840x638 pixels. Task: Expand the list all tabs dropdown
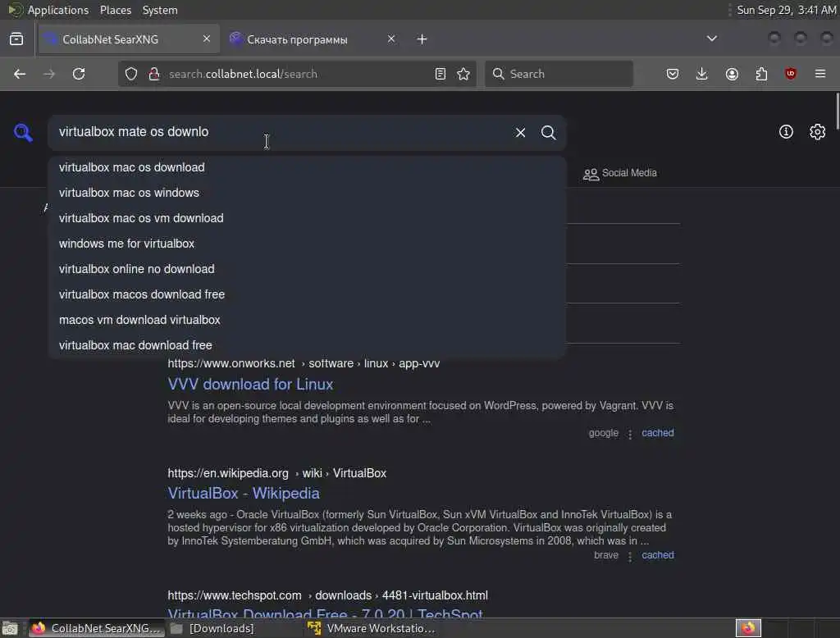click(x=712, y=39)
